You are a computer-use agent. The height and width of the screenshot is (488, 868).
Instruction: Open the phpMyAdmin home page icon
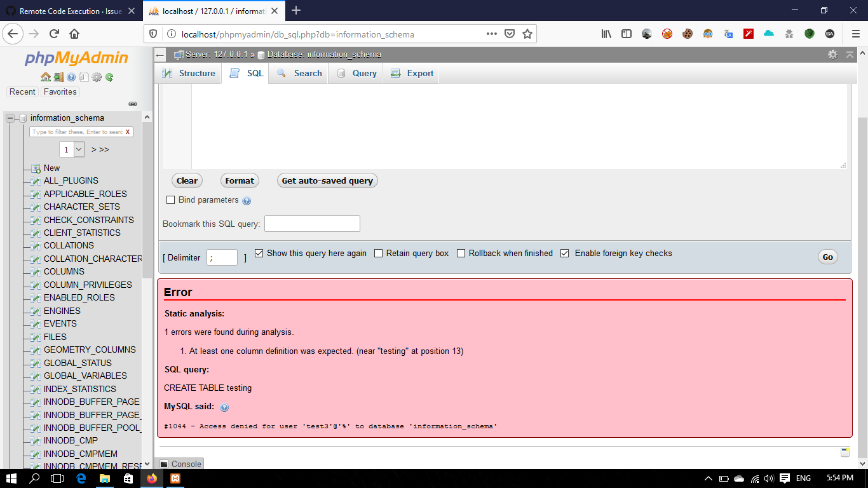[46, 77]
